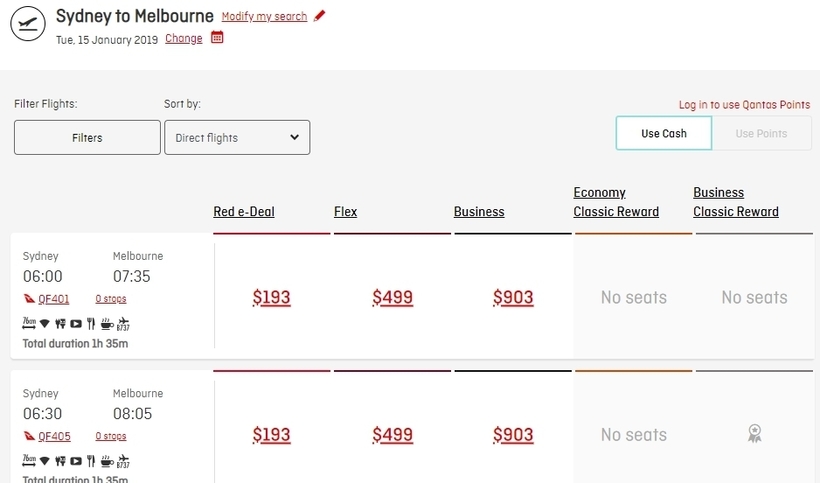This screenshot has width=820, height=483.
Task: Click the hot drink icon on QF401
Action: 107,324
